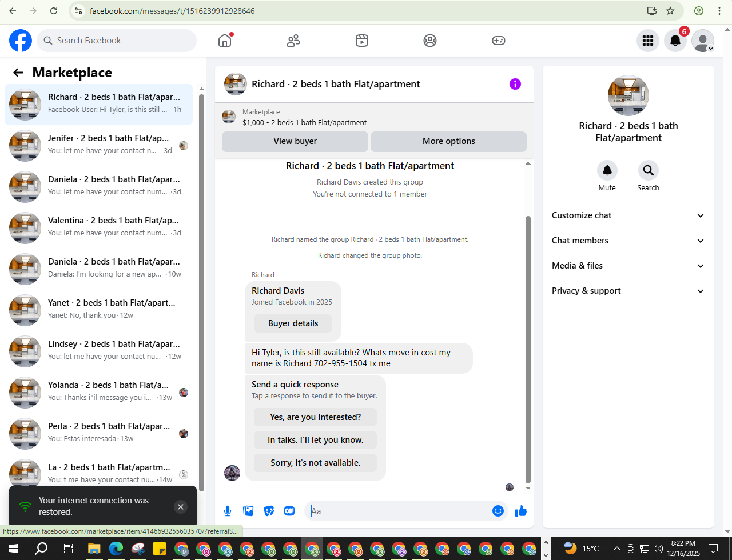Choose a GIF

click(x=289, y=511)
